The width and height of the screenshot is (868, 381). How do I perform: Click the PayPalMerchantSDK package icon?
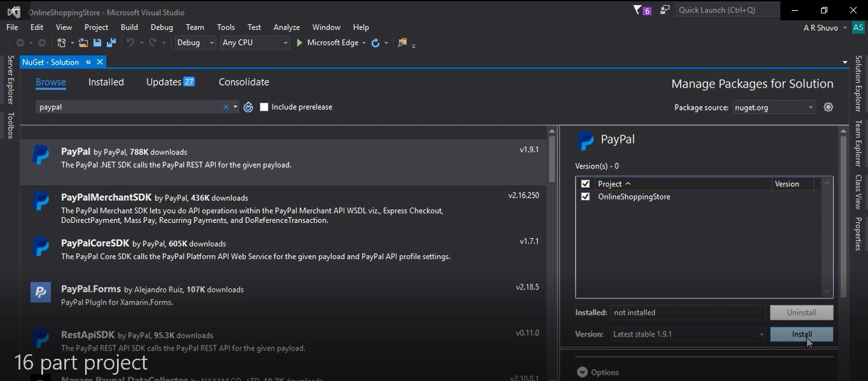point(41,200)
